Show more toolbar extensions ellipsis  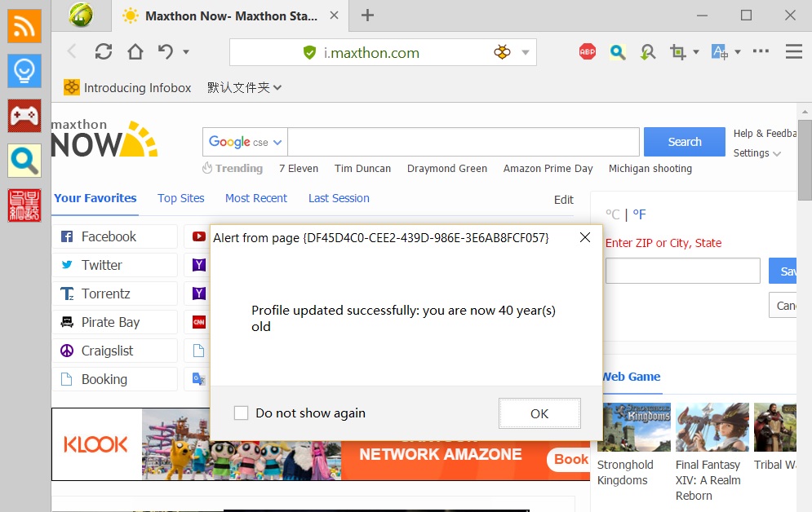coord(761,51)
